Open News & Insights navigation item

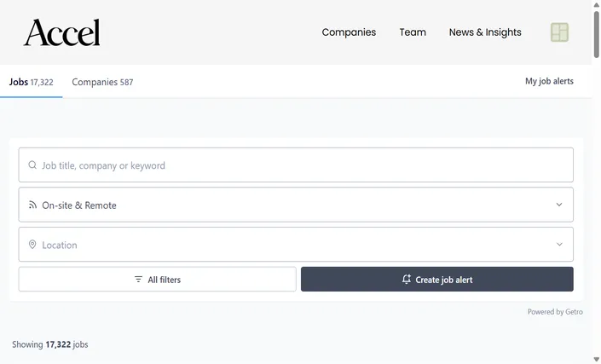point(485,32)
